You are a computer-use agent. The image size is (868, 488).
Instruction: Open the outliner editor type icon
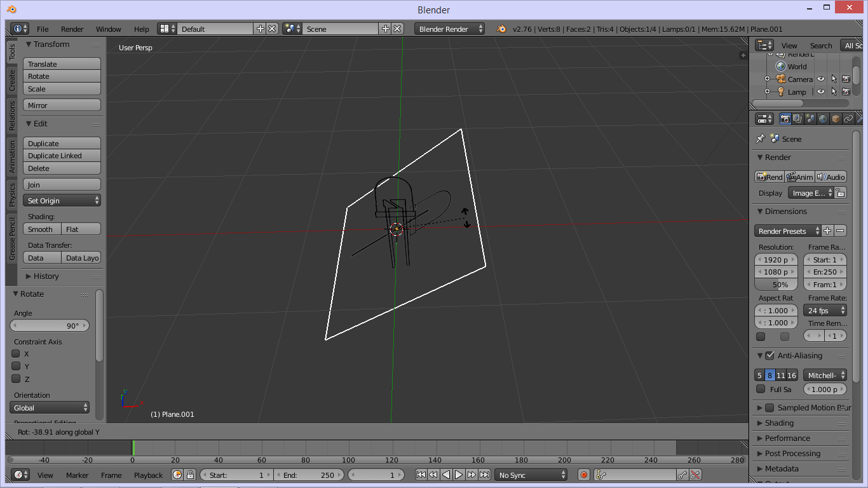(x=764, y=45)
